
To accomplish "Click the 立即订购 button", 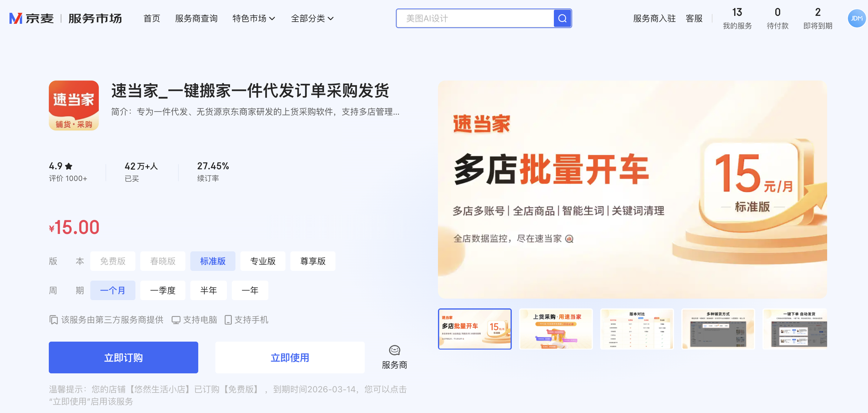I will [x=123, y=357].
